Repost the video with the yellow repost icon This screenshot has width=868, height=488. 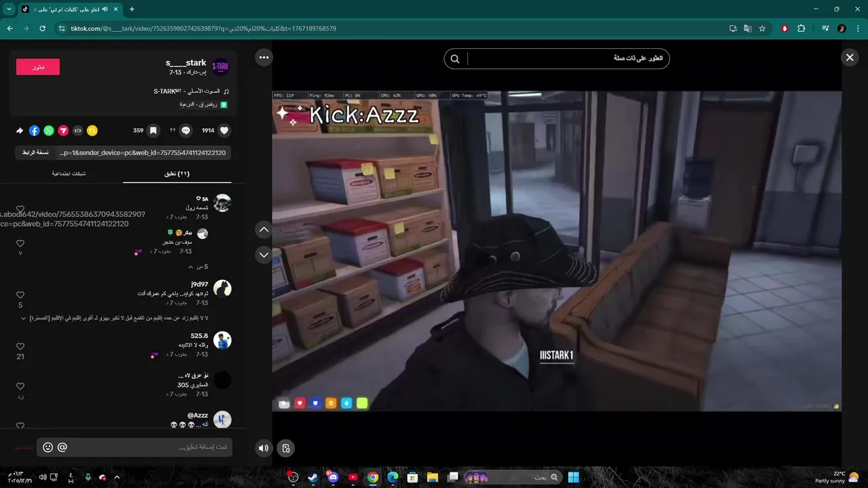click(x=92, y=130)
